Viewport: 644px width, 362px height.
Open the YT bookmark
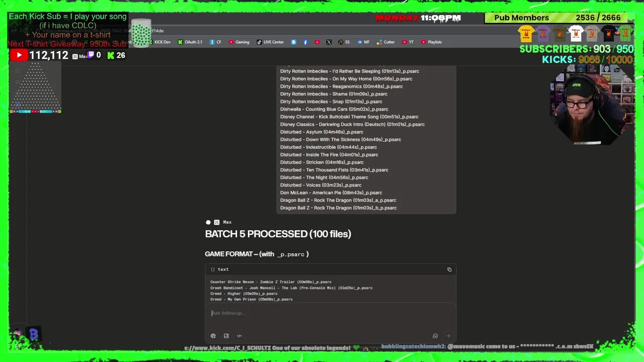coord(408,42)
